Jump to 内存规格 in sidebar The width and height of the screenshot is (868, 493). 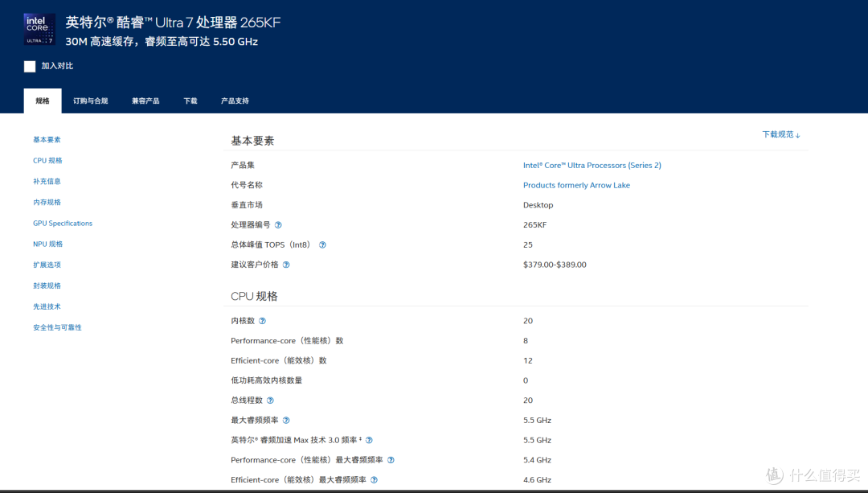point(47,202)
